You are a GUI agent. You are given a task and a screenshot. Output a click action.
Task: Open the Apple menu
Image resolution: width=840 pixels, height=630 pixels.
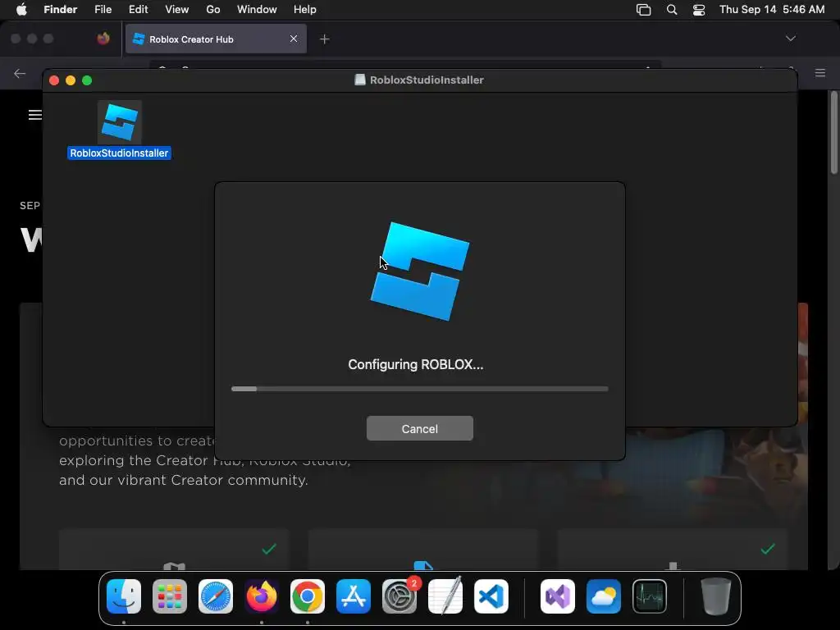pos(21,10)
